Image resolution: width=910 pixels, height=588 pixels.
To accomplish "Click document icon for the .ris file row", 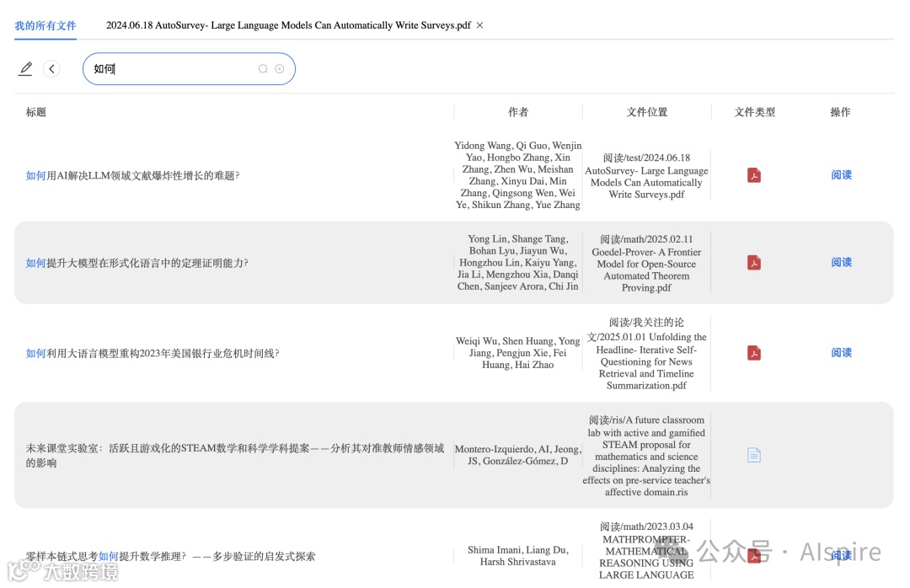I will 754,455.
